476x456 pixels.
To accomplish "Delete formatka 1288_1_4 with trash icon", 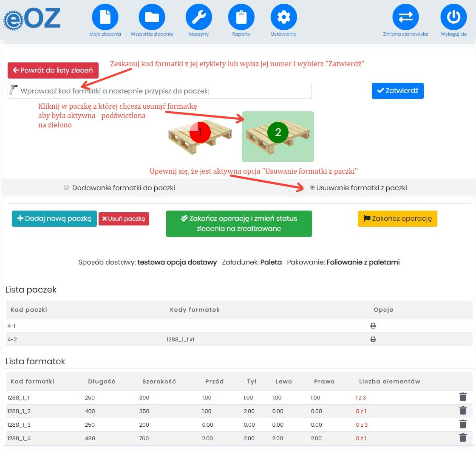I will coord(463,438).
